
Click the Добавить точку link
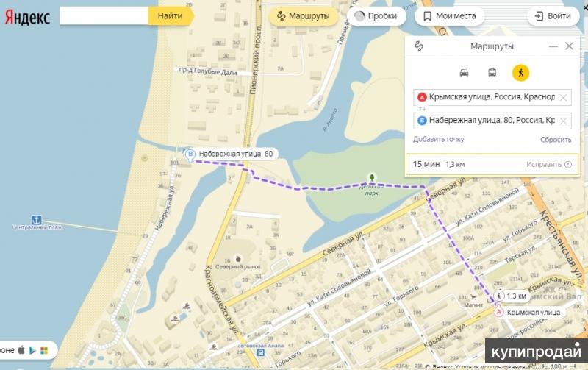point(438,139)
